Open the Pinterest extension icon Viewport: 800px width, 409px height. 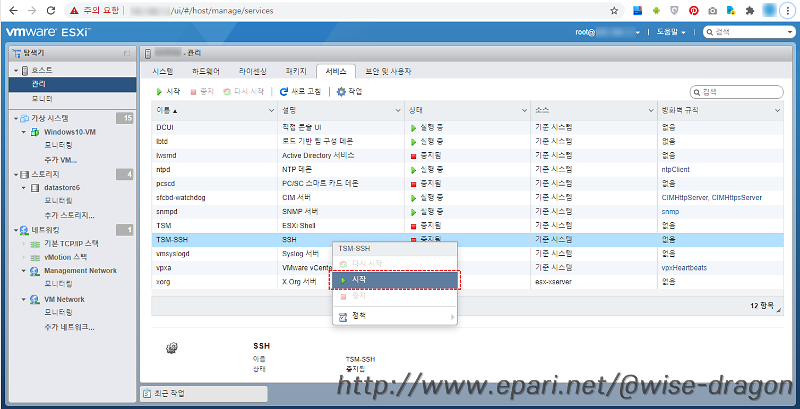[693, 10]
